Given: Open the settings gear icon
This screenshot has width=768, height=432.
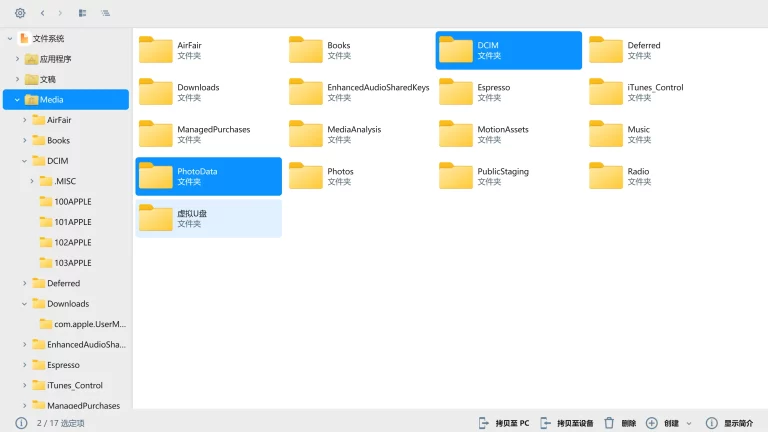Looking at the screenshot, I should pos(20,13).
